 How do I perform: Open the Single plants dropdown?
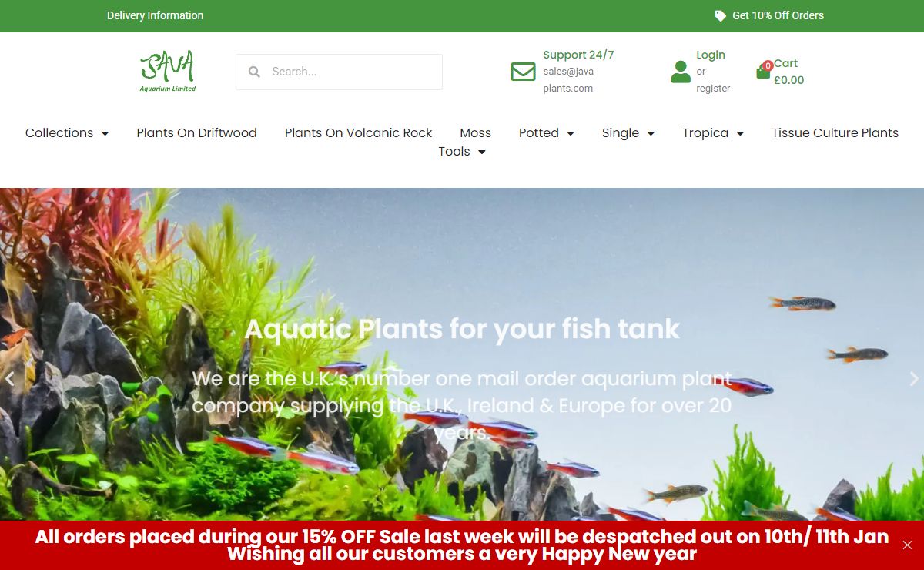tap(628, 132)
